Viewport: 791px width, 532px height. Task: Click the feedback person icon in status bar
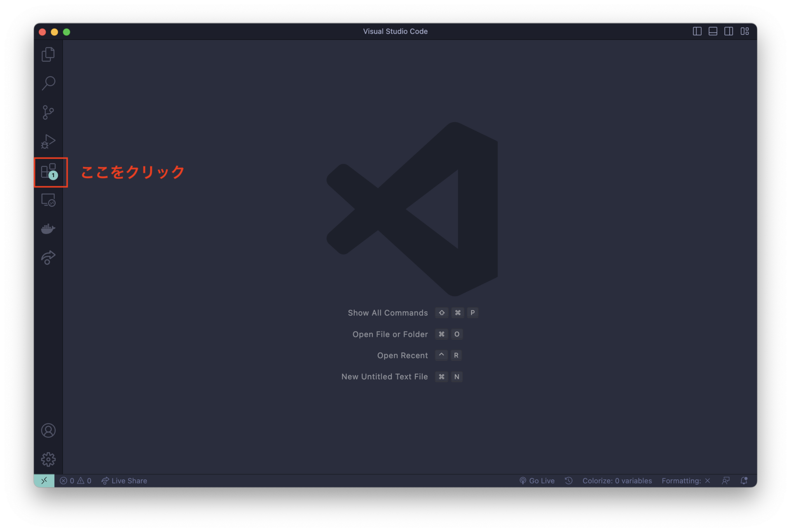726,481
